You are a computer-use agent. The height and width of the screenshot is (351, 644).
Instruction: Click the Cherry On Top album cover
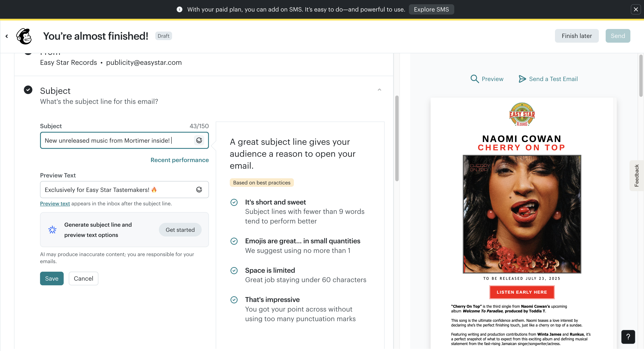click(522, 214)
